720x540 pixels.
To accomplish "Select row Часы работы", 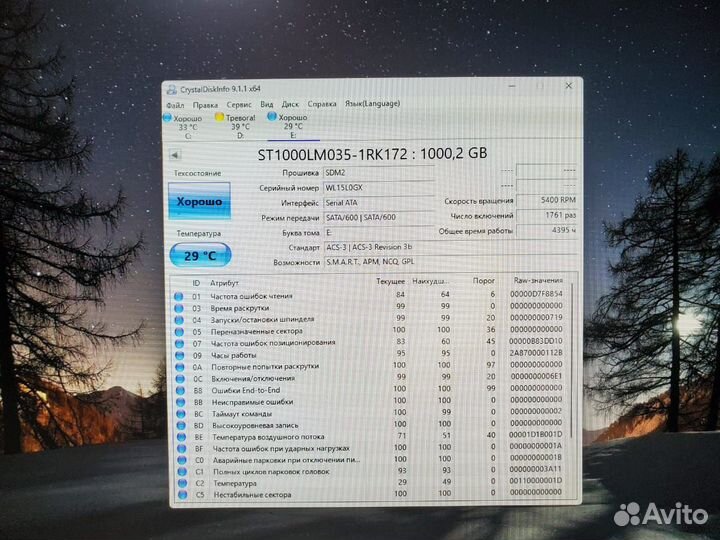I will point(370,354).
